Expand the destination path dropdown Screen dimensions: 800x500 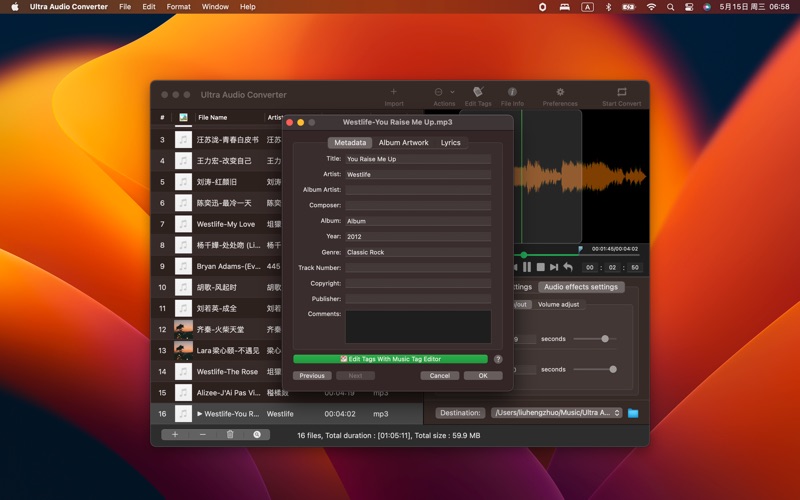click(617, 413)
